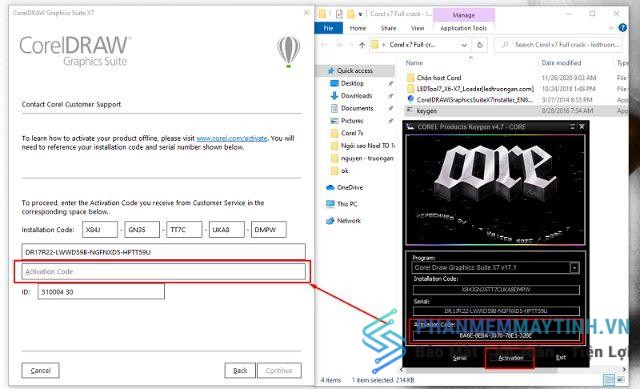Image resolution: width=640 pixels, height=389 pixels.
Task: Open the ok folder in navigation pane
Action: coord(344,171)
